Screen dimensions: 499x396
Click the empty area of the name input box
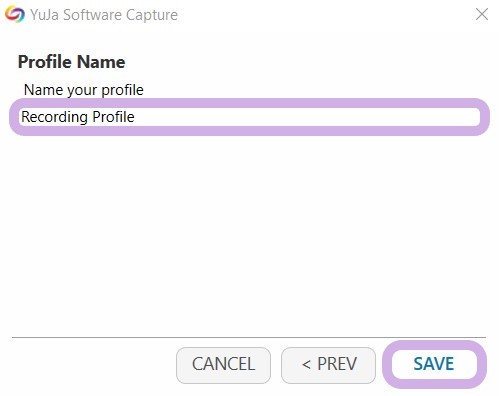[307, 117]
